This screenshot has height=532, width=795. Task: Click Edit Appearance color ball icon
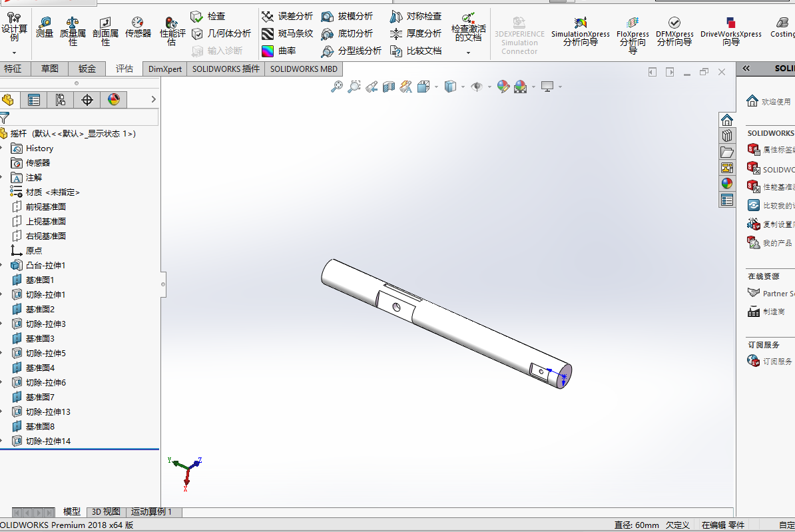click(x=503, y=87)
